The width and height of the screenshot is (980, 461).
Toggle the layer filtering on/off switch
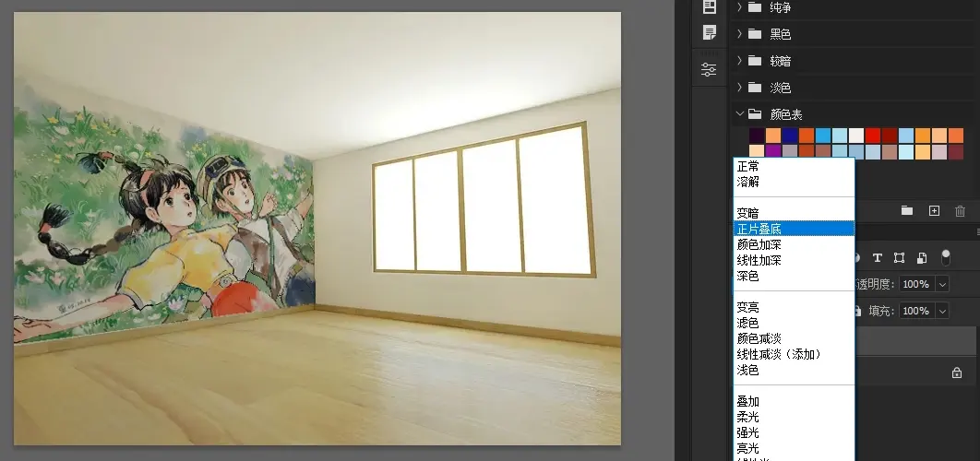click(945, 255)
